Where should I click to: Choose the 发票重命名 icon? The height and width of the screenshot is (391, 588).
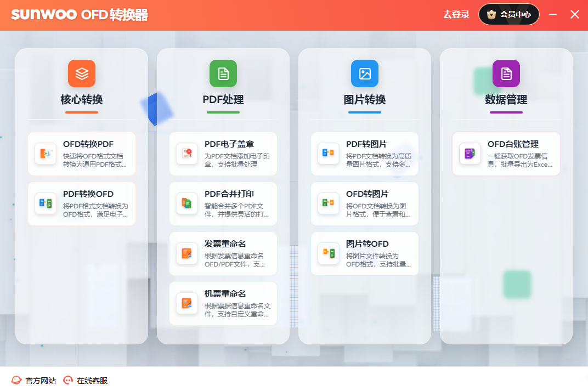[187, 253]
